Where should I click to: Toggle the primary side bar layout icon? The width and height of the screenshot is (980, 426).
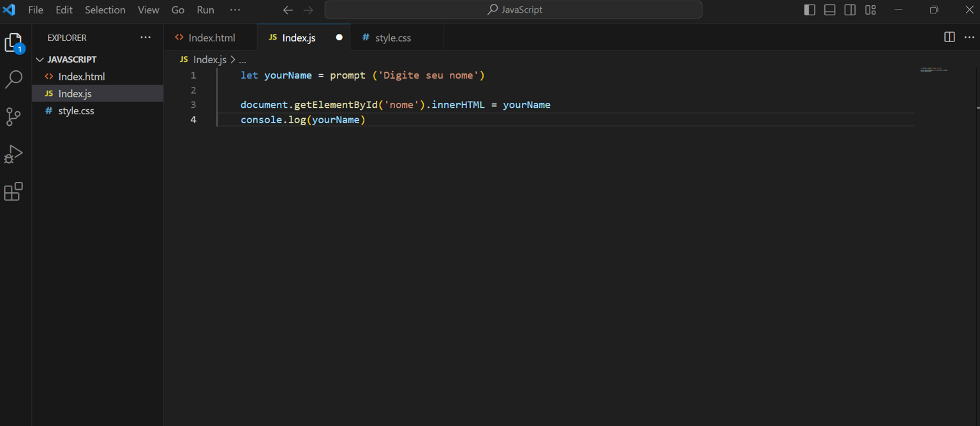(x=810, y=10)
